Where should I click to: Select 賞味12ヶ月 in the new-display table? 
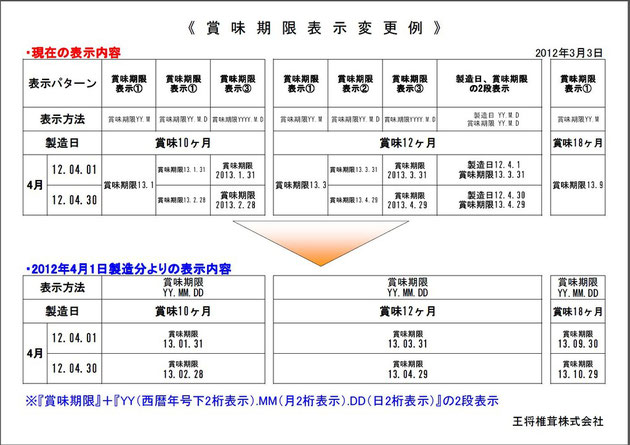point(407,311)
